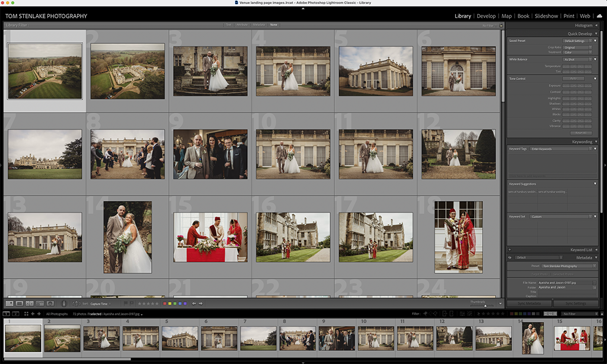Toggle filter by flagged photos in filmstrip
Screen dimensions: 607x364
coord(426,314)
